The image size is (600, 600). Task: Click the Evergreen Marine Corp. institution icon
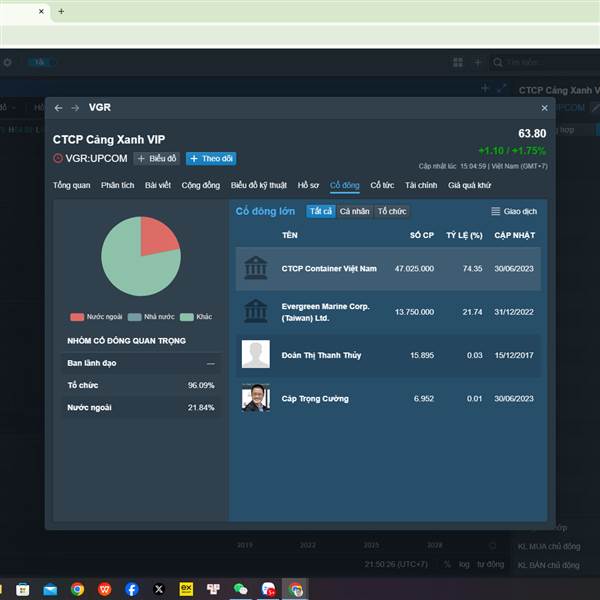tap(255, 311)
